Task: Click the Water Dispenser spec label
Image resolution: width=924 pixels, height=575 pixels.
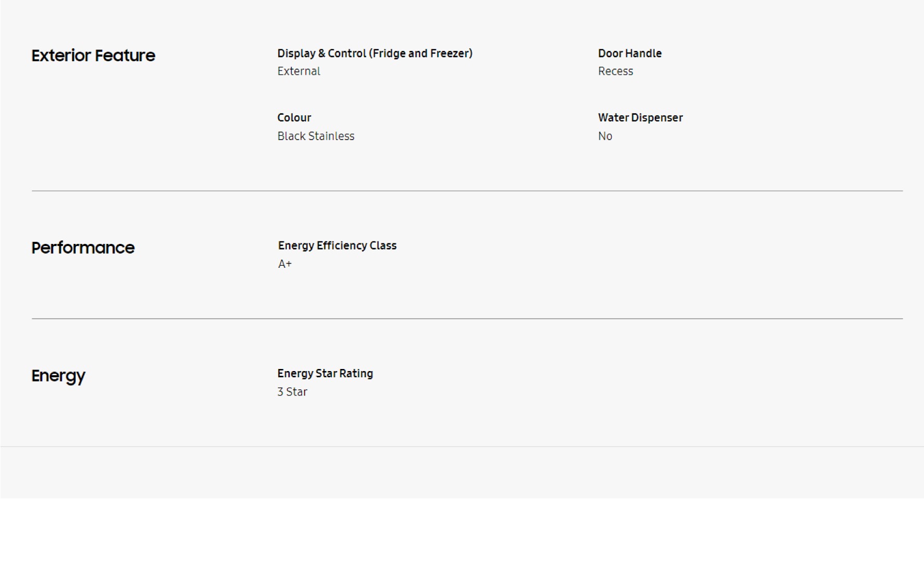Action: click(x=640, y=118)
